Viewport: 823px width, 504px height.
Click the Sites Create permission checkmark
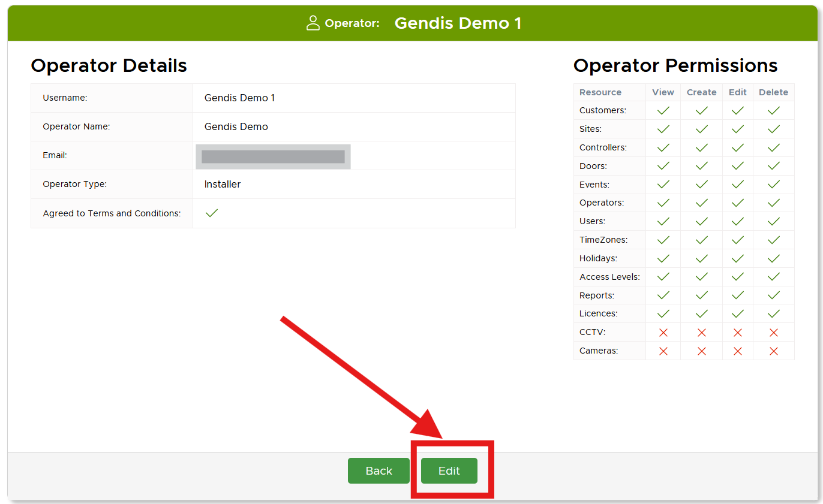click(701, 129)
